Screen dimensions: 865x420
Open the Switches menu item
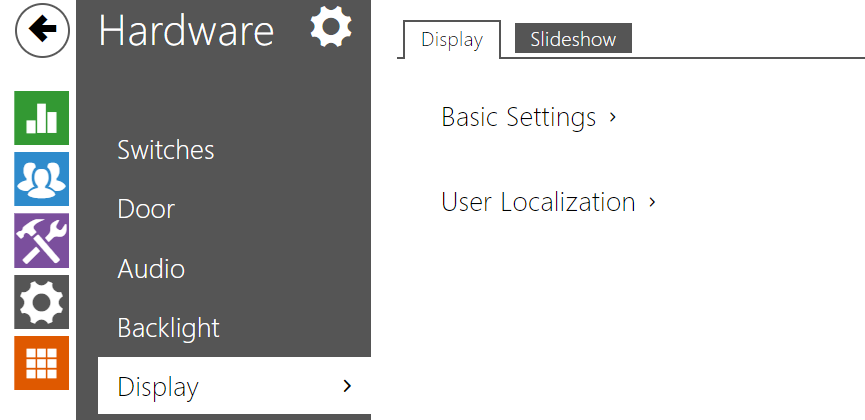[166, 150]
